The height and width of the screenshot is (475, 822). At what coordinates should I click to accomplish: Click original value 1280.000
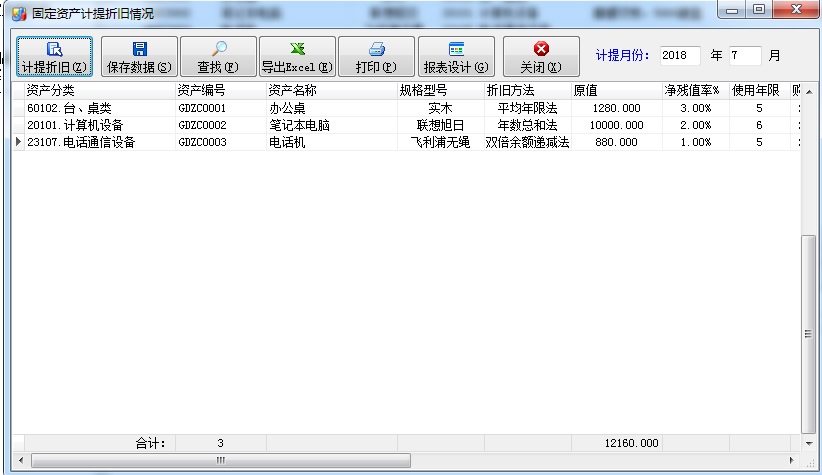pos(616,109)
